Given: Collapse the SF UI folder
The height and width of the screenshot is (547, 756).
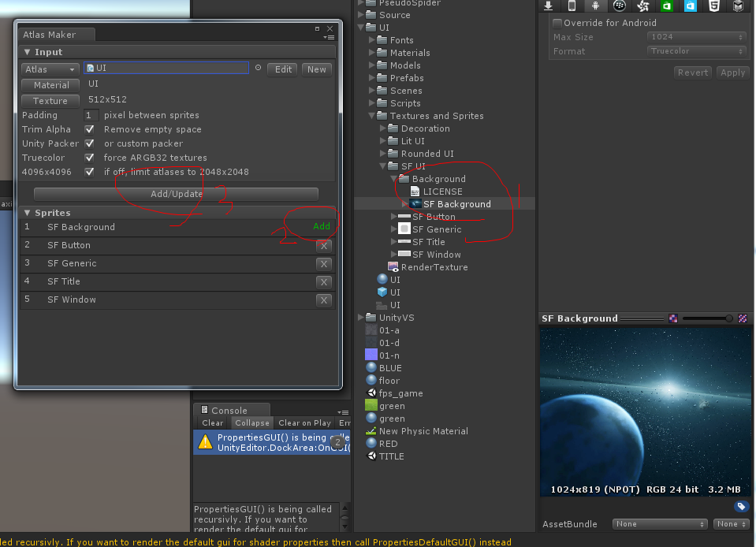Looking at the screenshot, I should click(x=383, y=166).
